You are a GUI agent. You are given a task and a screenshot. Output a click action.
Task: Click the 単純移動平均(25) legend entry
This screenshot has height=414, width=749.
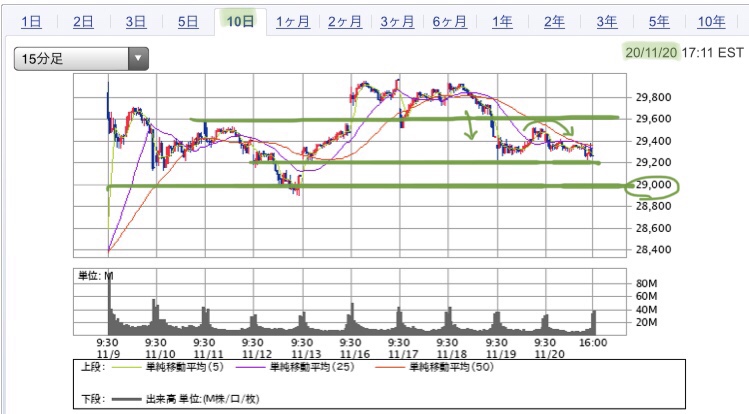[x=295, y=367]
